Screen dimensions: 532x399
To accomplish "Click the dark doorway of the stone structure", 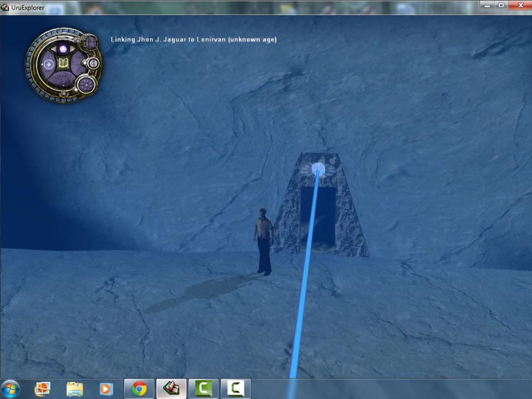I will (x=318, y=219).
